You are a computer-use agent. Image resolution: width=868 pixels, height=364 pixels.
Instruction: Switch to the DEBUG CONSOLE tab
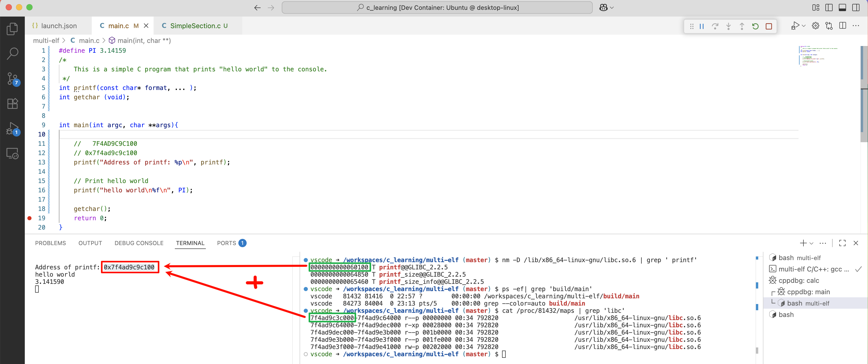pyautogui.click(x=139, y=243)
